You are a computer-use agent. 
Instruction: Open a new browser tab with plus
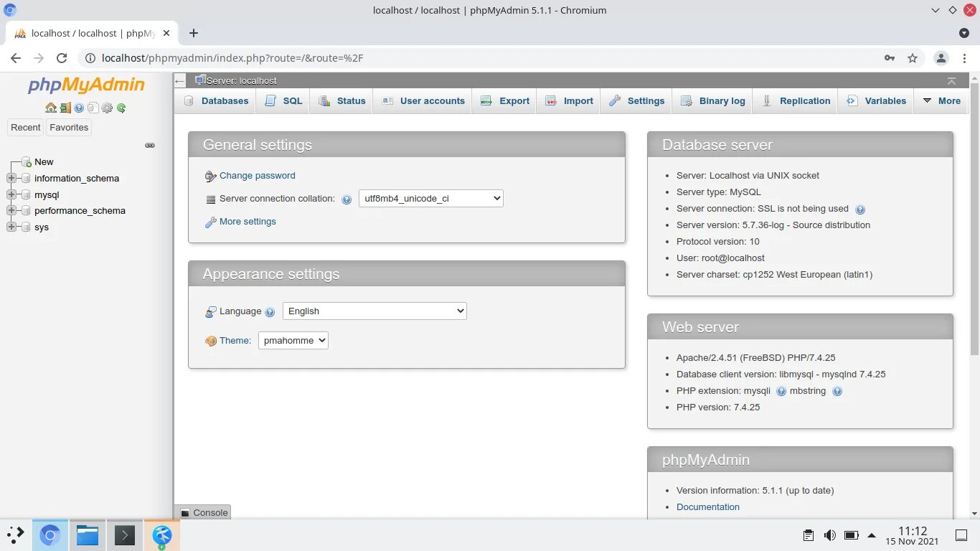click(194, 33)
